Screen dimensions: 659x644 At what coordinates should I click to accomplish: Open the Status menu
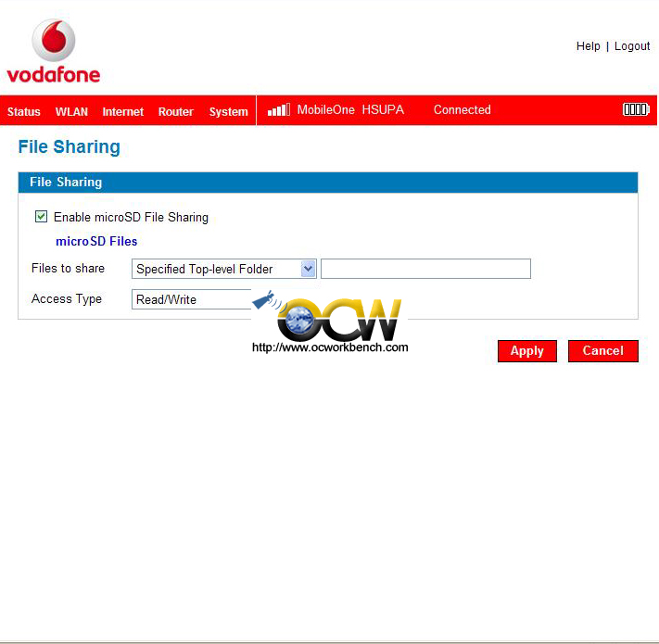pyautogui.click(x=24, y=112)
